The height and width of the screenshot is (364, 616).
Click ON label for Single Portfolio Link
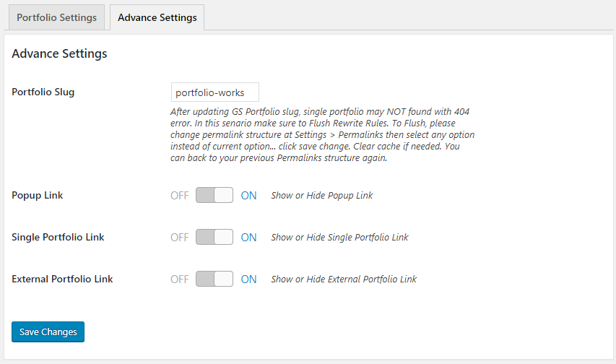[248, 237]
